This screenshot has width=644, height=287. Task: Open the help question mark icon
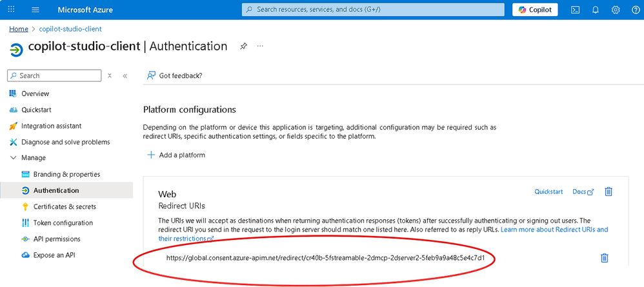pyautogui.click(x=636, y=10)
